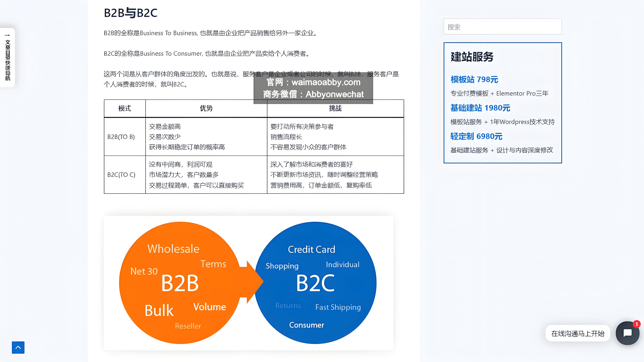Click the 模板站服务 + 1年Wordpress技术支持 description

point(503,122)
